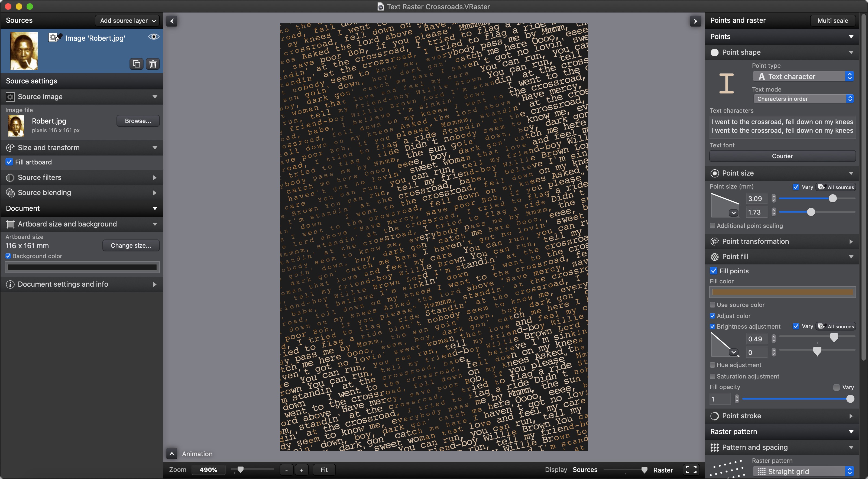Delete the Robert.jpg layer with the trash icon
Screen dimensions: 868x479
tap(153, 64)
